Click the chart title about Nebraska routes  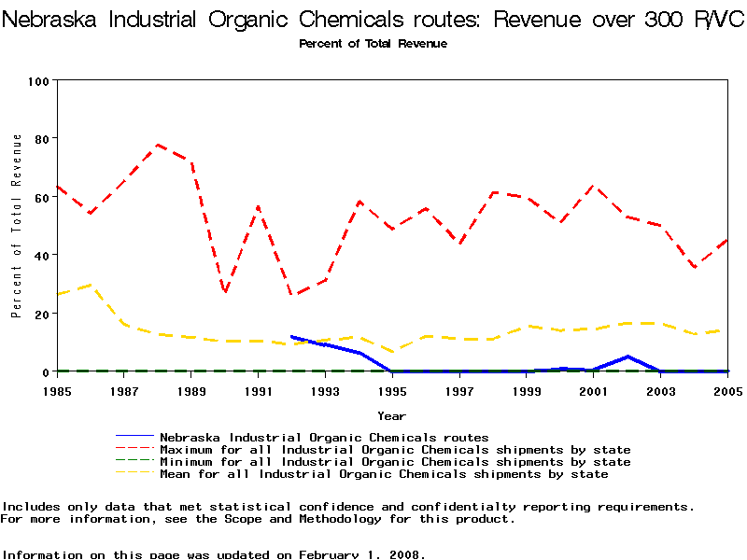pos(373,21)
